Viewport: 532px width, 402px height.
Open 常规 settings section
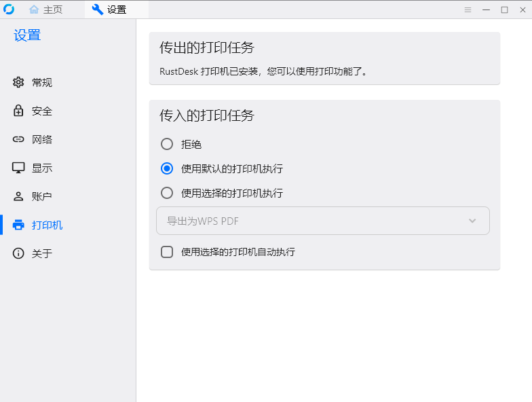[42, 82]
